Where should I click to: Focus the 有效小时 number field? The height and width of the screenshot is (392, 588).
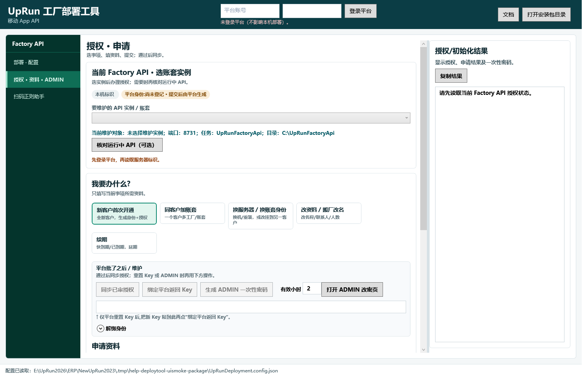pyautogui.click(x=312, y=289)
